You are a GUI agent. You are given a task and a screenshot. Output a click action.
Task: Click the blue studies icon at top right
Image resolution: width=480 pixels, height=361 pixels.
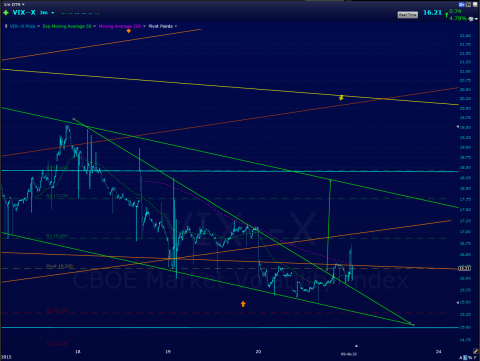462,4
